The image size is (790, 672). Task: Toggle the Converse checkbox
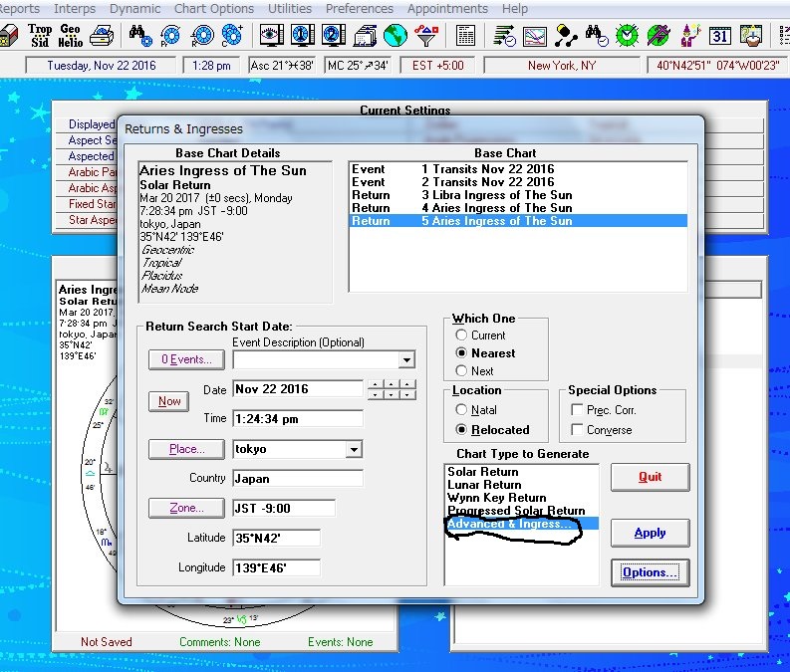(577, 430)
